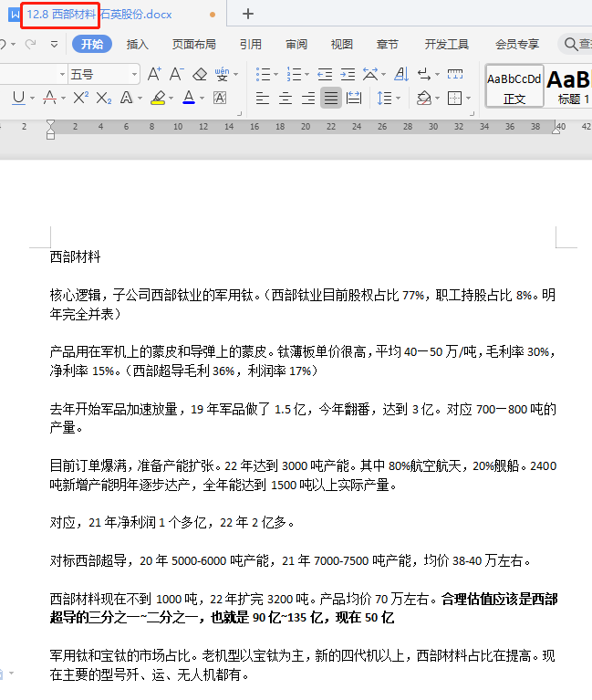Set line spacing icon
Screen dimensions: 592x700
click(x=384, y=98)
